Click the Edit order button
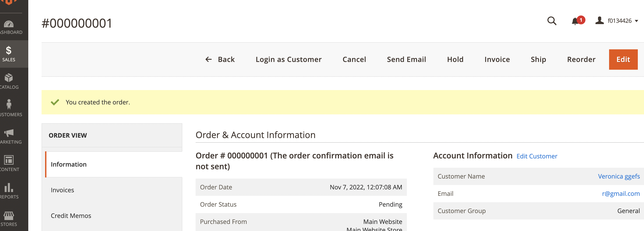The height and width of the screenshot is (231, 644). 623,59
